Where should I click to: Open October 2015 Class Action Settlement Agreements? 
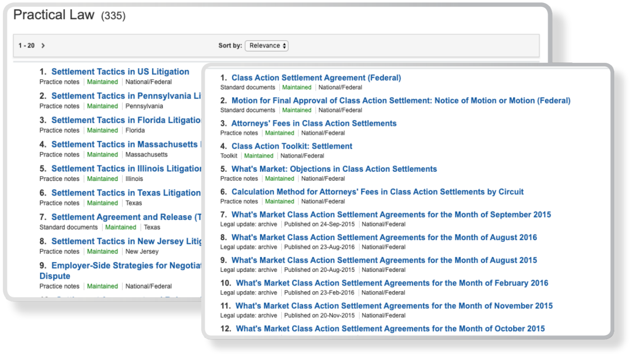point(390,329)
